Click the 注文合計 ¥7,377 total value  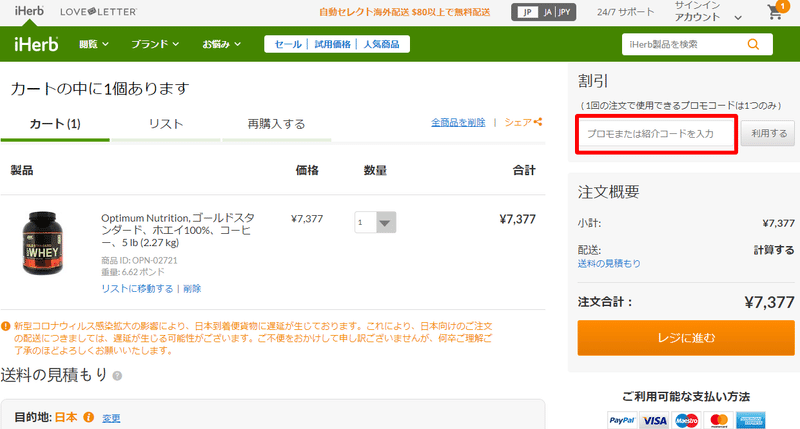coord(769,302)
